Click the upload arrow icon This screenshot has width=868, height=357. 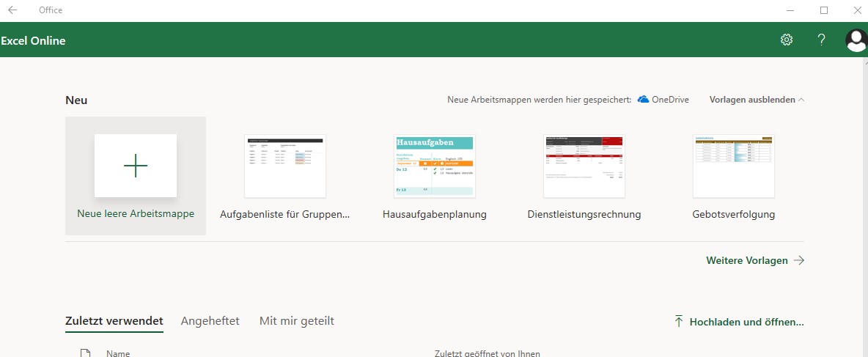coord(679,322)
